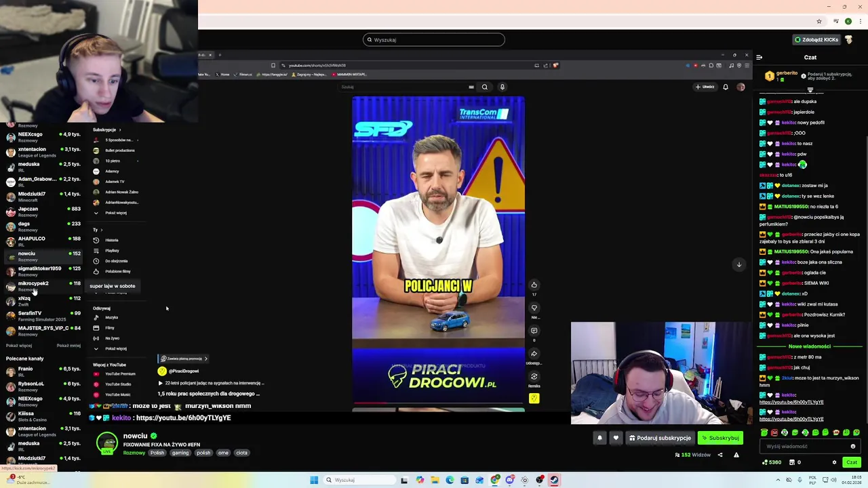The width and height of the screenshot is (868, 488).
Task: Click YouTube notifications bell in stream
Action: pos(726,87)
